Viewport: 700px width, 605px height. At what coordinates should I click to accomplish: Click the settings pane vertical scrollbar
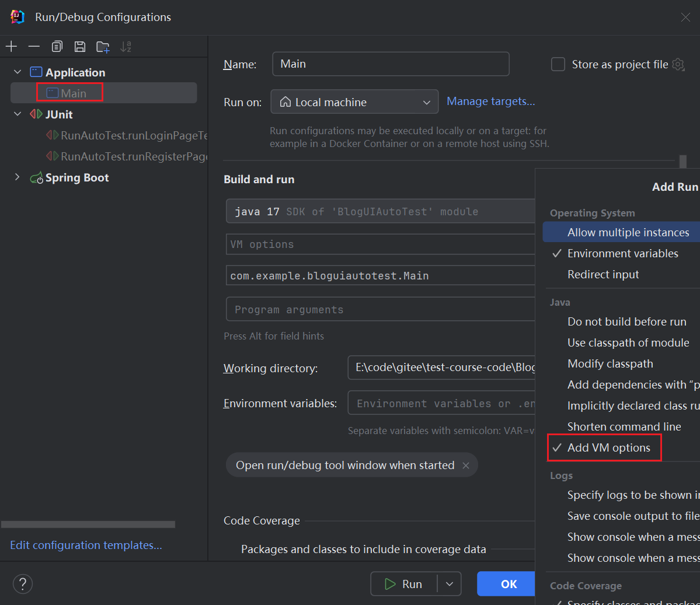[x=682, y=162]
